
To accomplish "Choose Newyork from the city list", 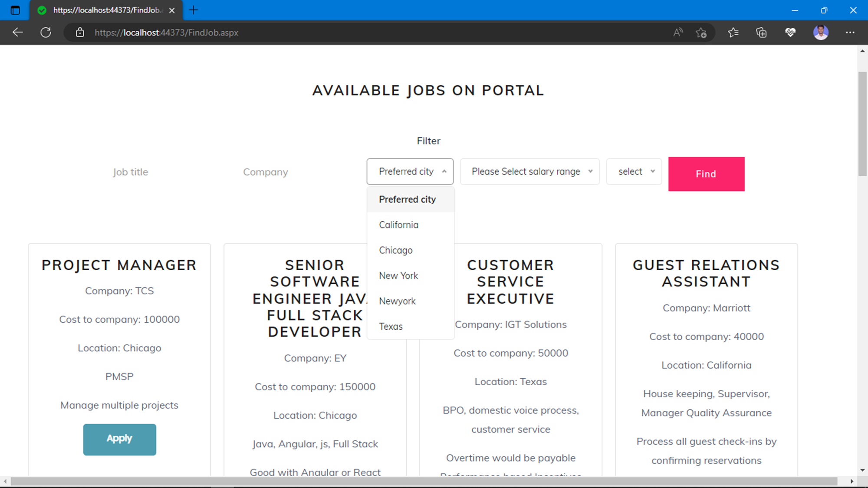I will tap(411, 301).
